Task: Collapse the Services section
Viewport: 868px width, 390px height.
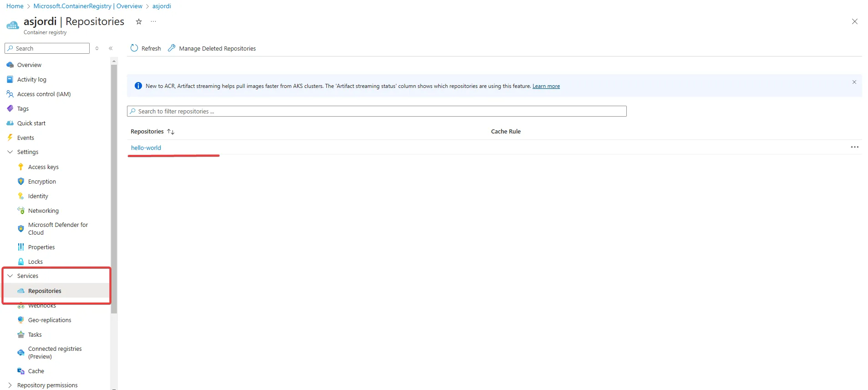Action: coord(10,276)
